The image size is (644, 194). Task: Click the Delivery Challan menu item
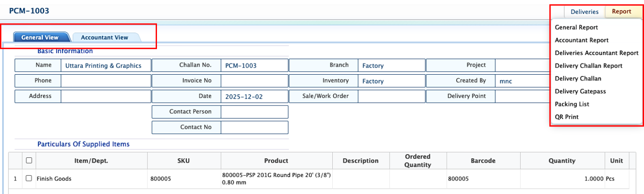click(578, 78)
